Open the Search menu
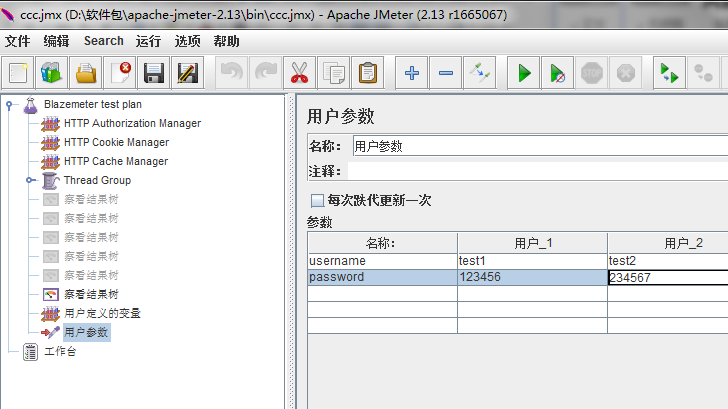This screenshot has width=728, height=409. coord(104,41)
